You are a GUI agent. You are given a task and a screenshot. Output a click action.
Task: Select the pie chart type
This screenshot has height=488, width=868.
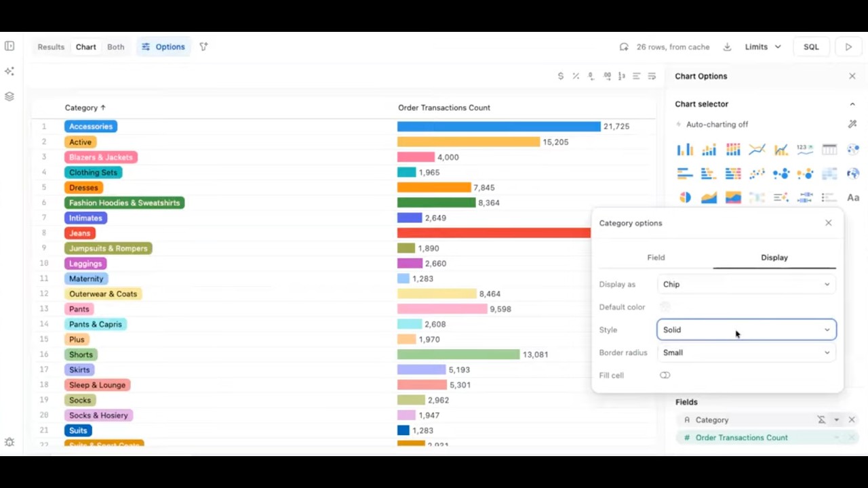pos(685,197)
